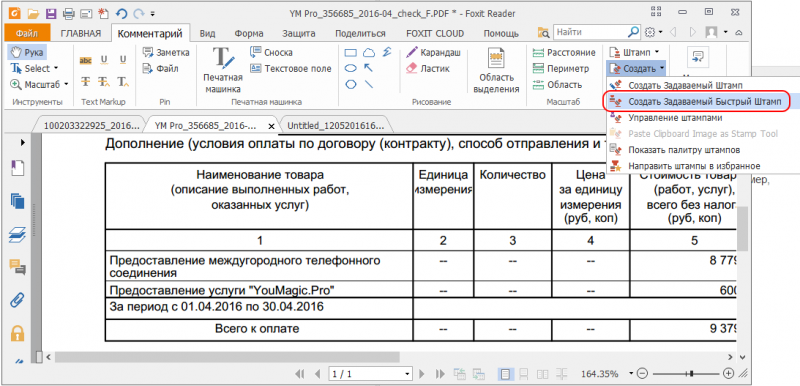Zoom in with the plus button
This screenshot has height=386, width=800.
[x=729, y=374]
